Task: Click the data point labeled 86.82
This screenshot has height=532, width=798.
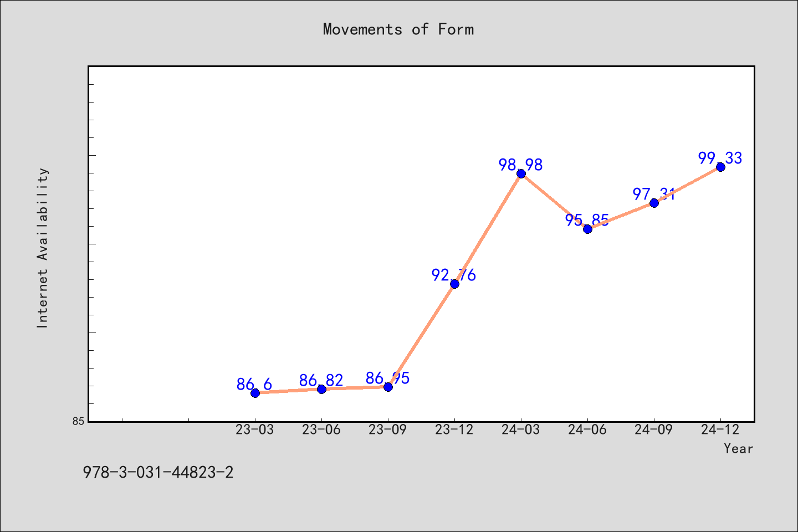Action: pos(321,389)
